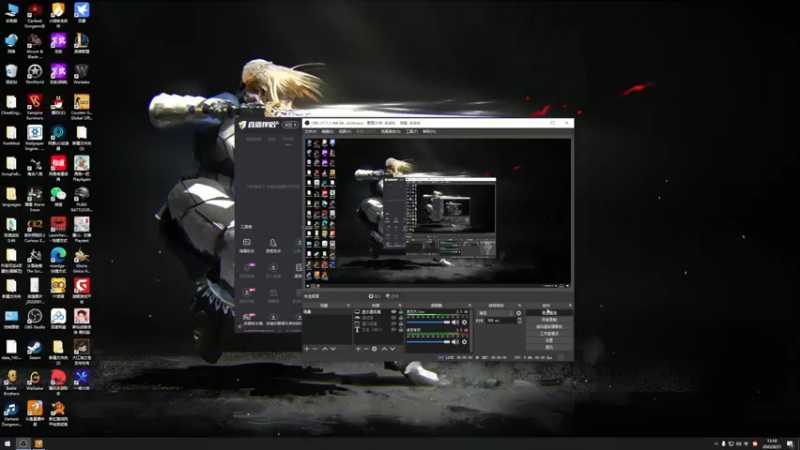Open the PUBG Battlegrounds desktop icon

[82, 199]
